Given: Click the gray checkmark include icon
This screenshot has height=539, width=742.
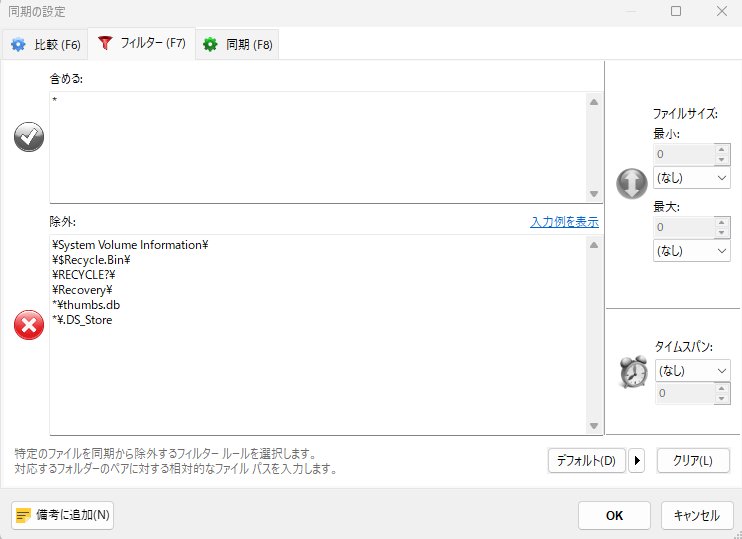Looking at the screenshot, I should pyautogui.click(x=29, y=137).
